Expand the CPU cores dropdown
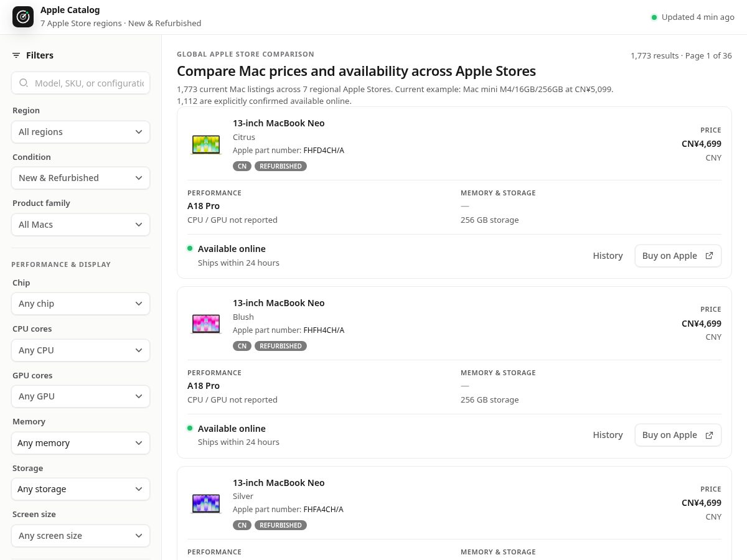Image resolution: width=747 pixels, height=560 pixels. pyautogui.click(x=80, y=350)
